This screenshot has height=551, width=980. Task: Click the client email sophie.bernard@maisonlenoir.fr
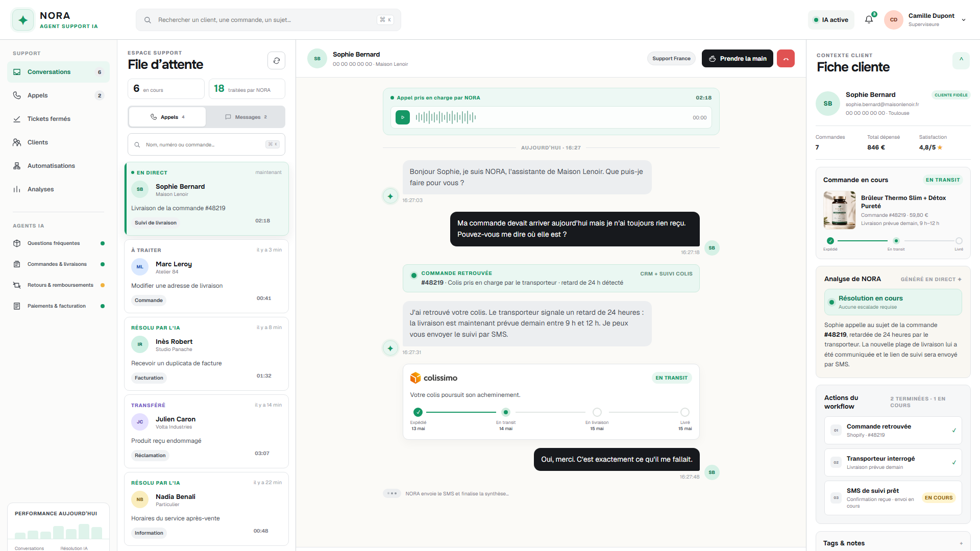(882, 105)
